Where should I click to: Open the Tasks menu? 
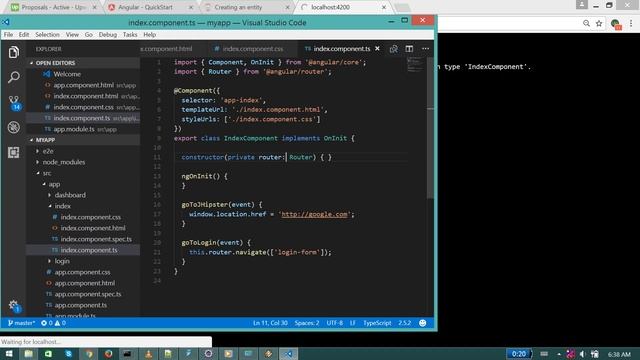coord(130,35)
